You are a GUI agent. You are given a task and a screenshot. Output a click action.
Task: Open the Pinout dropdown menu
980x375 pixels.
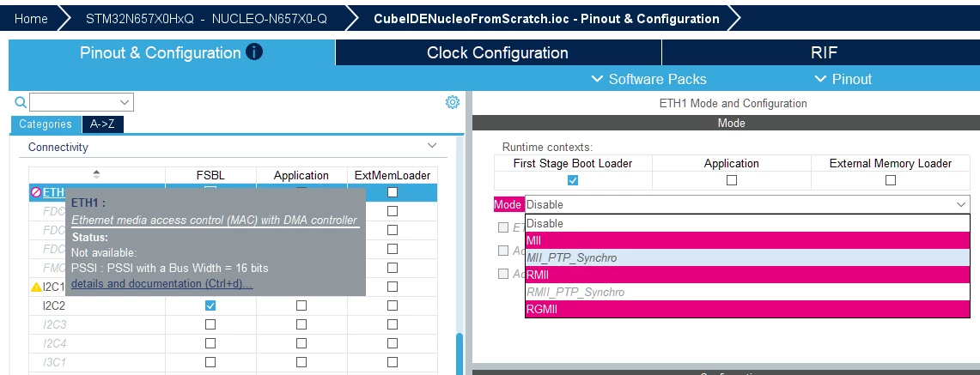[x=843, y=79]
